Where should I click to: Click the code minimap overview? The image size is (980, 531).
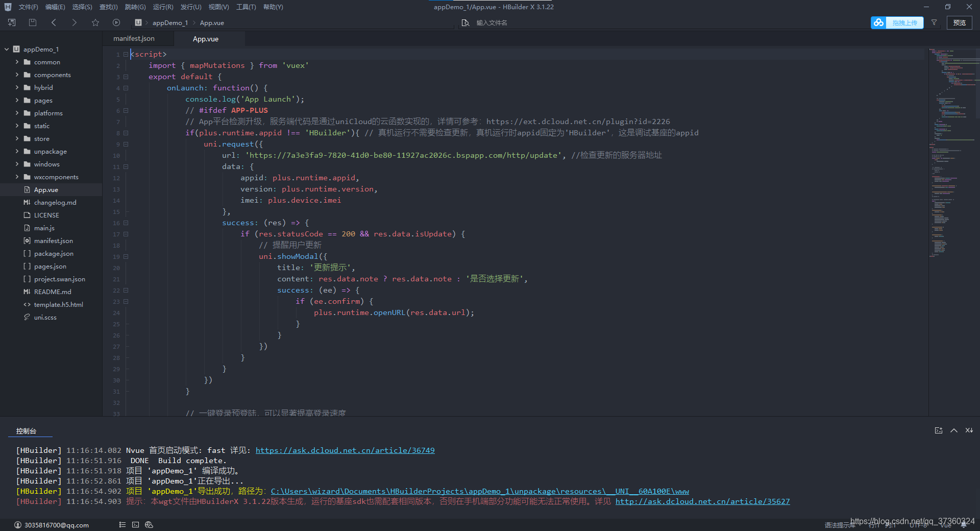tap(953, 153)
